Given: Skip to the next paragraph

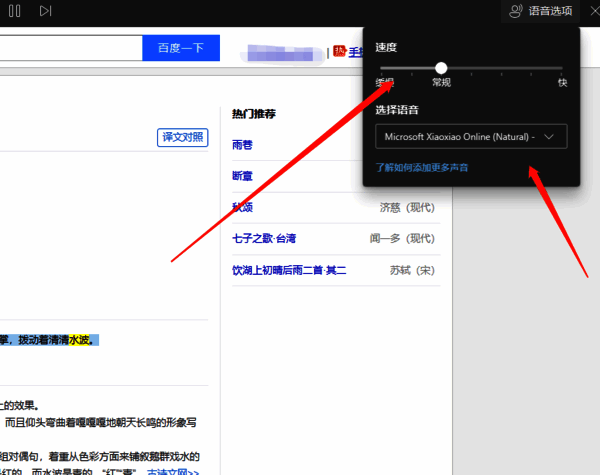Looking at the screenshot, I should [45, 11].
